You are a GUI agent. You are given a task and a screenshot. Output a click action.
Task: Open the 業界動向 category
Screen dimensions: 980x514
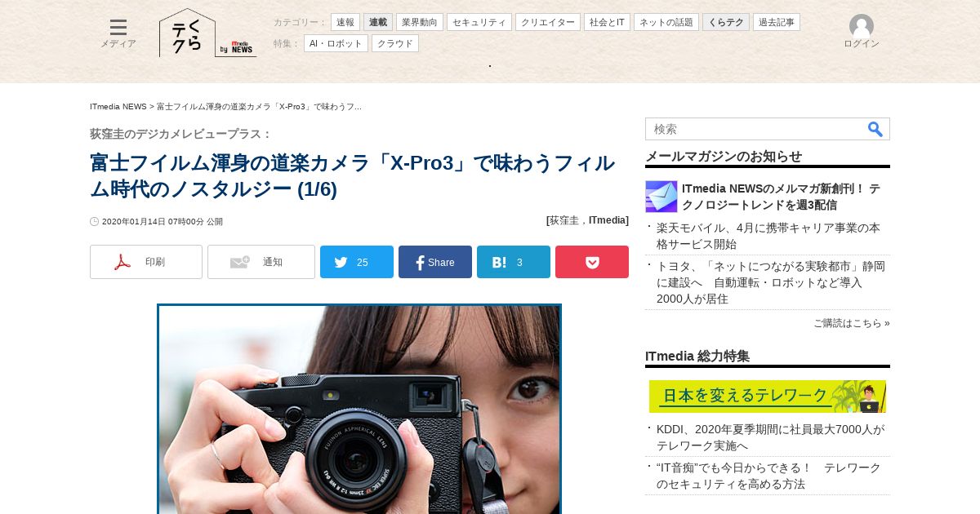tap(420, 22)
